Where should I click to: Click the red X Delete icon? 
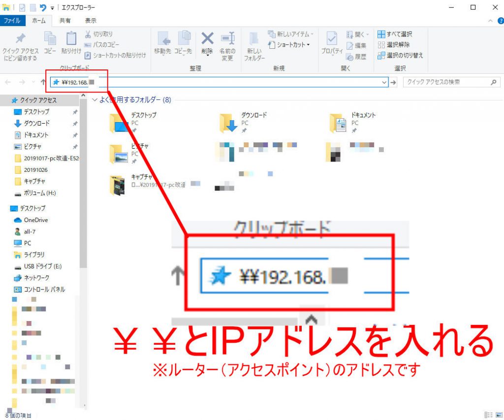207,39
